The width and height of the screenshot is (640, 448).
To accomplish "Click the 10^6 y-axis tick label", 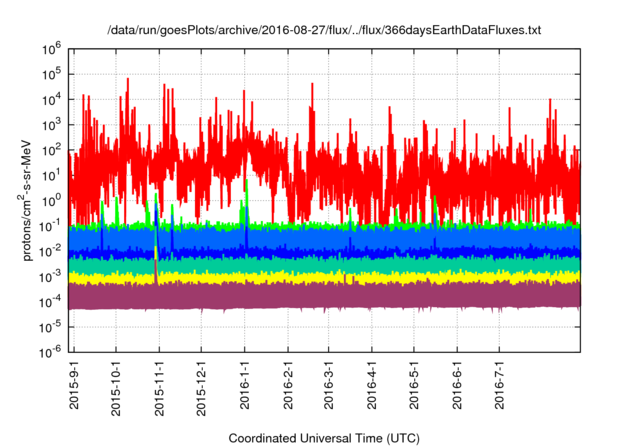I will (51, 49).
